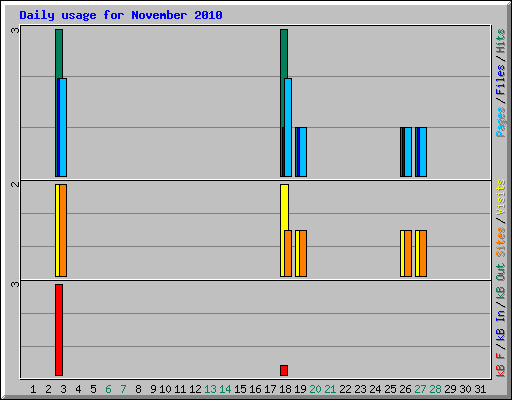Click the 'Sites' legend label
The height and width of the screenshot is (400, 512).
click(x=501, y=242)
